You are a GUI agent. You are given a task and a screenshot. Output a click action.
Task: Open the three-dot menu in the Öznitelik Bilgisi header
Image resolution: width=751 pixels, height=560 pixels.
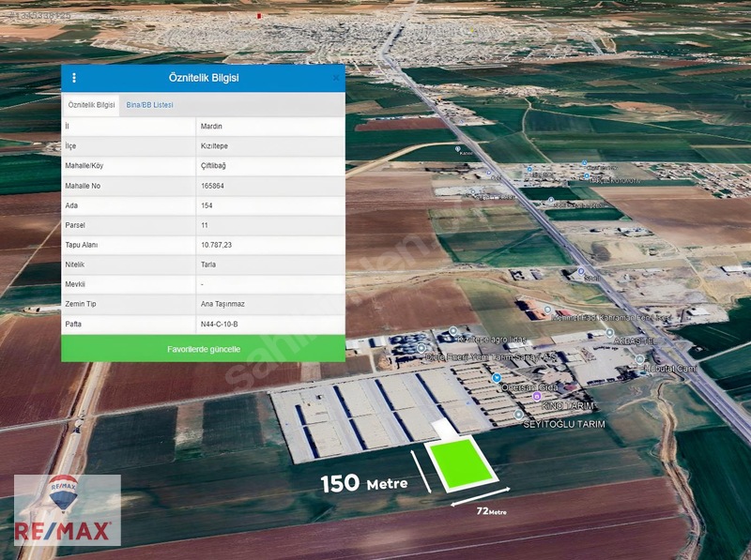pyautogui.click(x=74, y=78)
